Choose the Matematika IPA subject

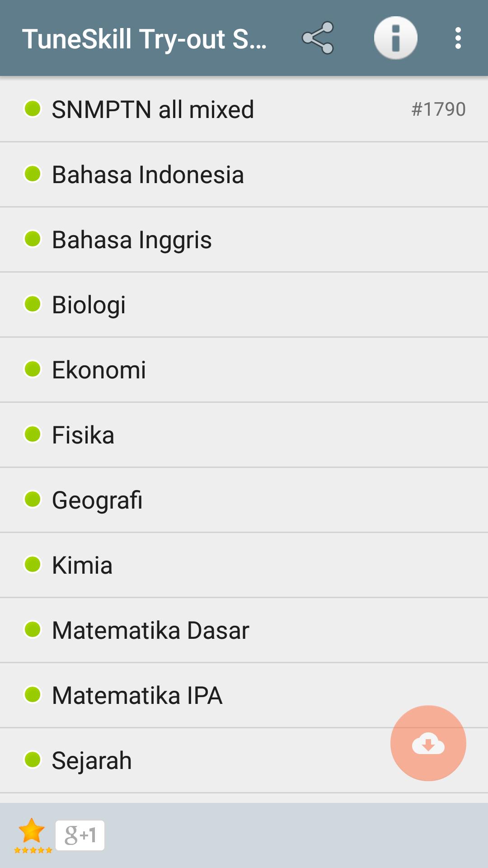point(137,695)
